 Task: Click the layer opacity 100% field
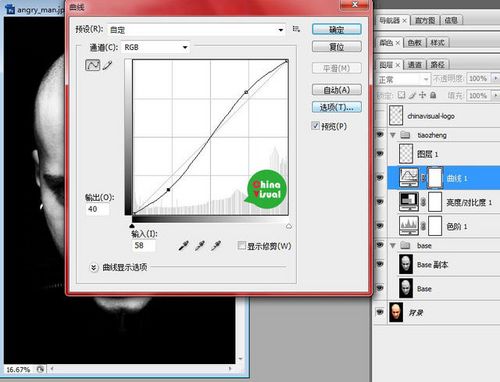(479, 78)
